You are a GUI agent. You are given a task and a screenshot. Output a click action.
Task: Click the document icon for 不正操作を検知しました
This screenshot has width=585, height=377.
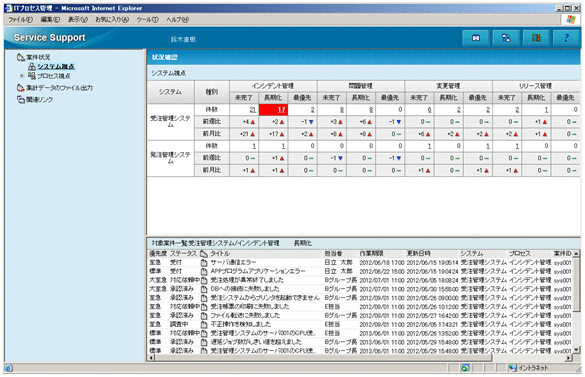[204, 324]
